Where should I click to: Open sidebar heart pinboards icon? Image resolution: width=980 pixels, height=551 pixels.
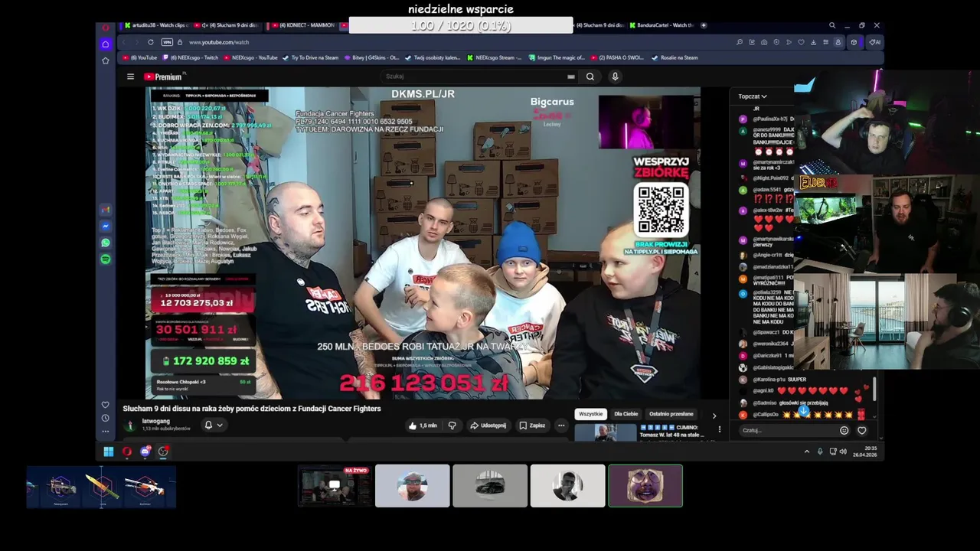(x=106, y=405)
